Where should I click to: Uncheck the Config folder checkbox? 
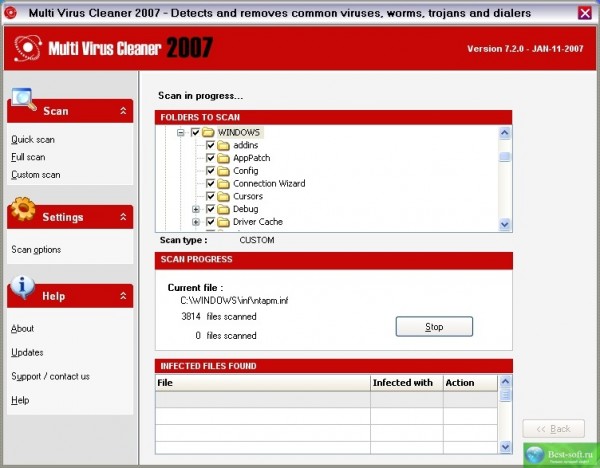point(210,171)
